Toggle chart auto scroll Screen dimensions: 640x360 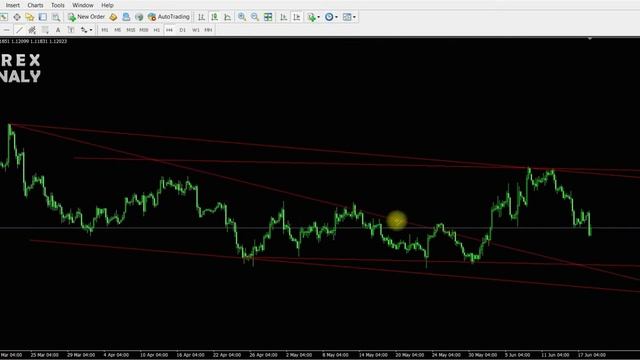click(284, 17)
